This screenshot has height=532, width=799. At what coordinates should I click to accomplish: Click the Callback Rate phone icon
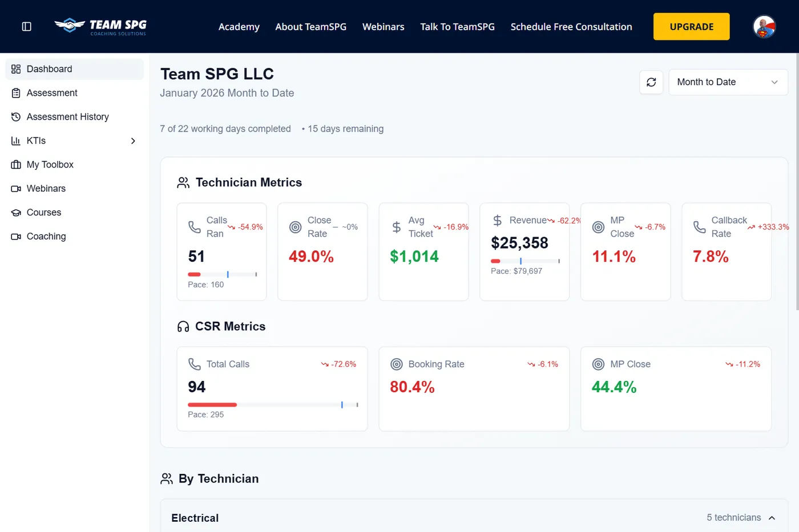700,227
